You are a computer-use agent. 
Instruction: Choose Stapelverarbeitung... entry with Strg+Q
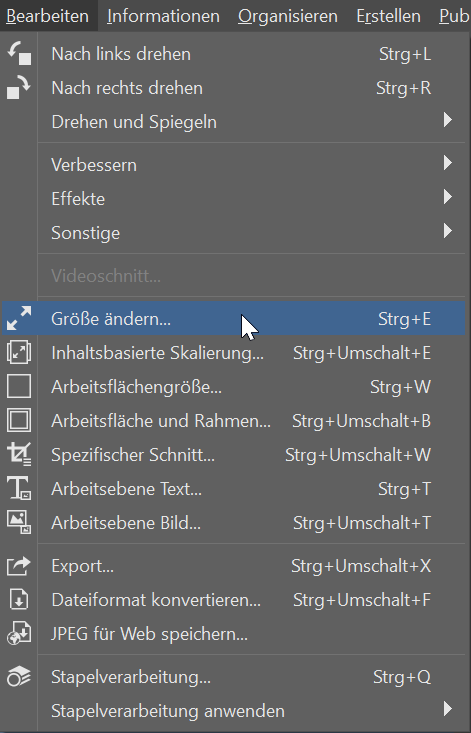pos(234,677)
